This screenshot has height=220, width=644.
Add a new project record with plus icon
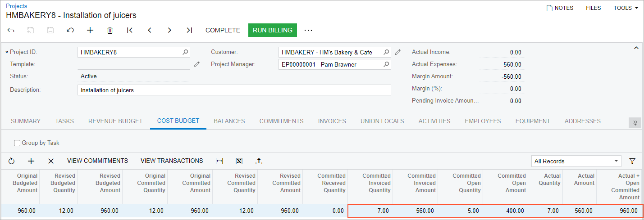tap(90, 30)
